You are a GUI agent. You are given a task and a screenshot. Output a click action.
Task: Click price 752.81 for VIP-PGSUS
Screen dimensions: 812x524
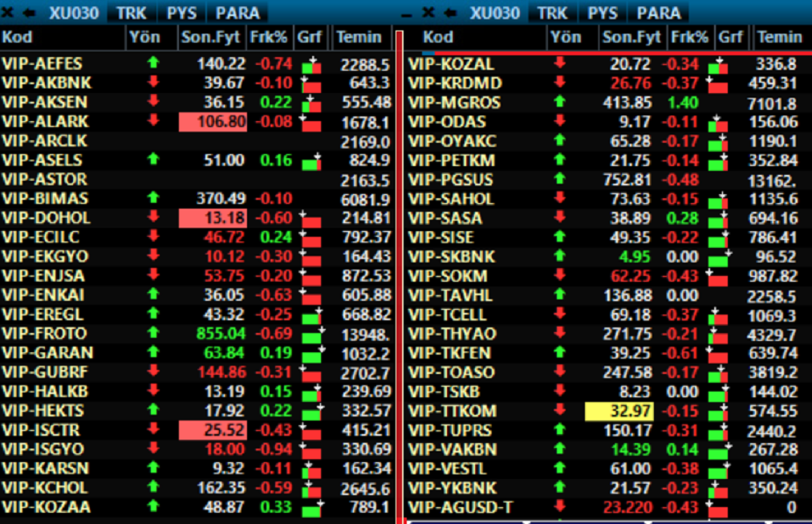coord(627,180)
